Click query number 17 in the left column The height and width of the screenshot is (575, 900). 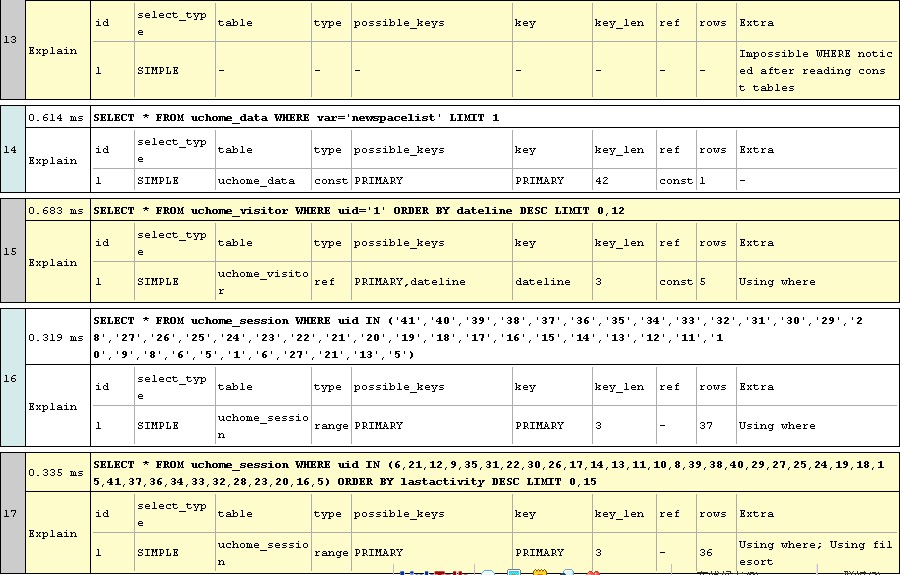click(x=13, y=514)
